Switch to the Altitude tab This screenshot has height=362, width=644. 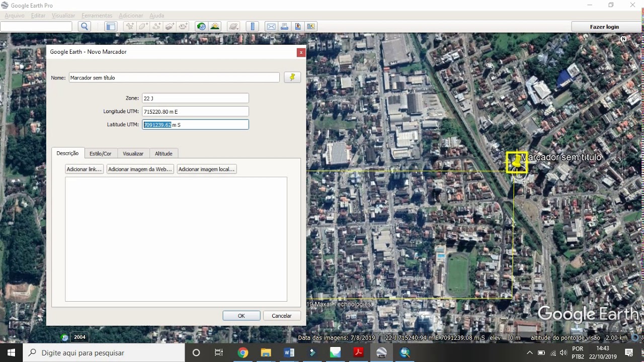(164, 153)
